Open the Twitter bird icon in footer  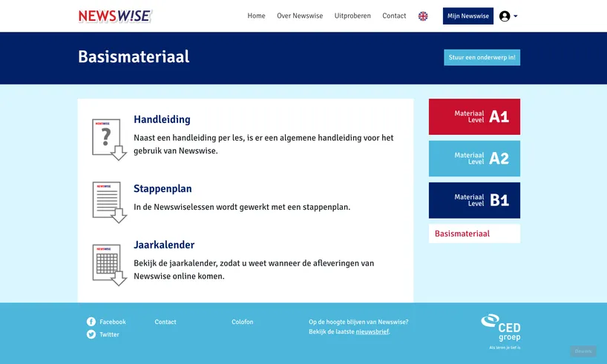(x=91, y=334)
